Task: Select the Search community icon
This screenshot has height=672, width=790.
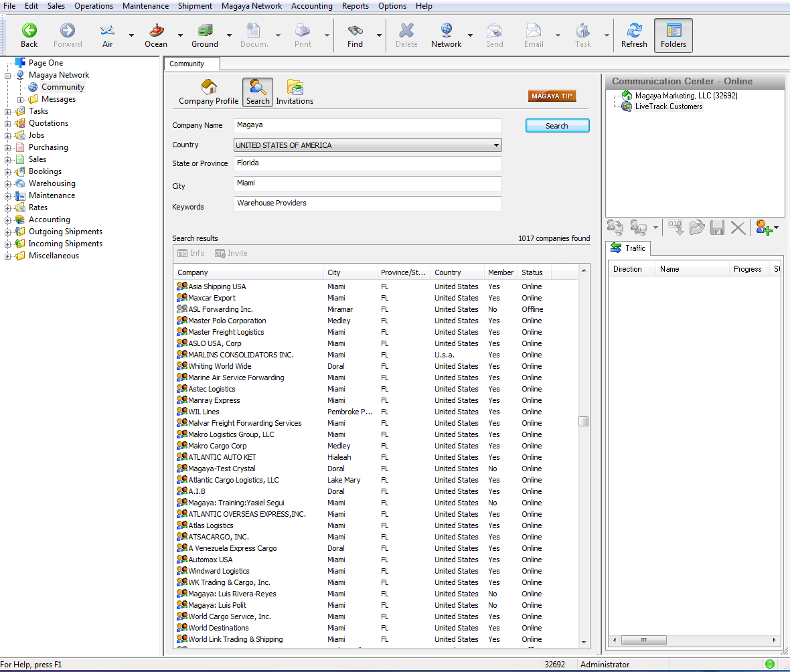Action: (x=258, y=92)
